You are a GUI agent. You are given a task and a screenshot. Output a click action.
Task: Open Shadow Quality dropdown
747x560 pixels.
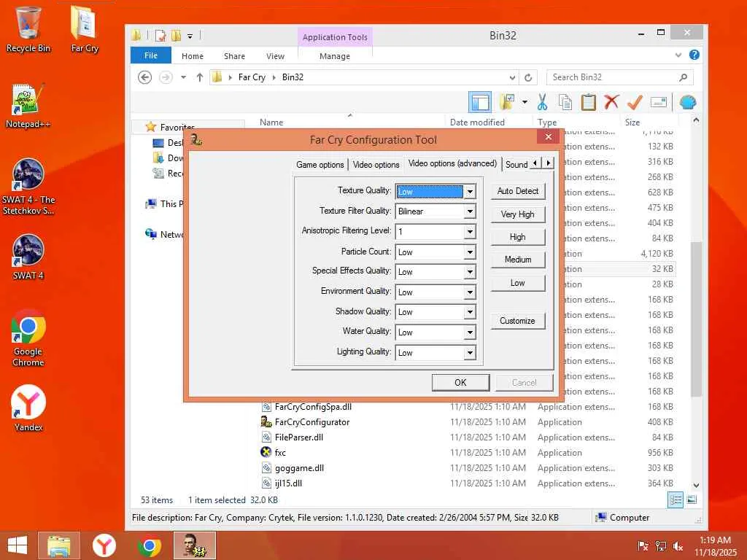(470, 312)
